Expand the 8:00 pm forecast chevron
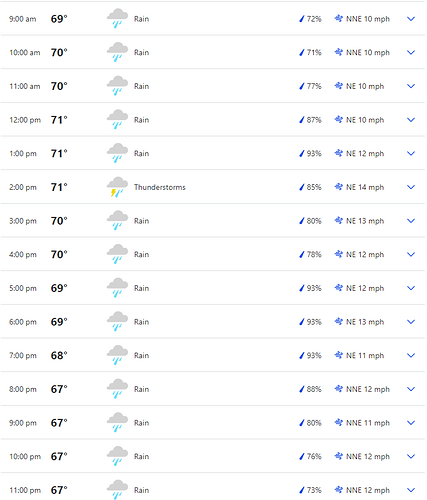The width and height of the screenshot is (427, 500). point(411,389)
